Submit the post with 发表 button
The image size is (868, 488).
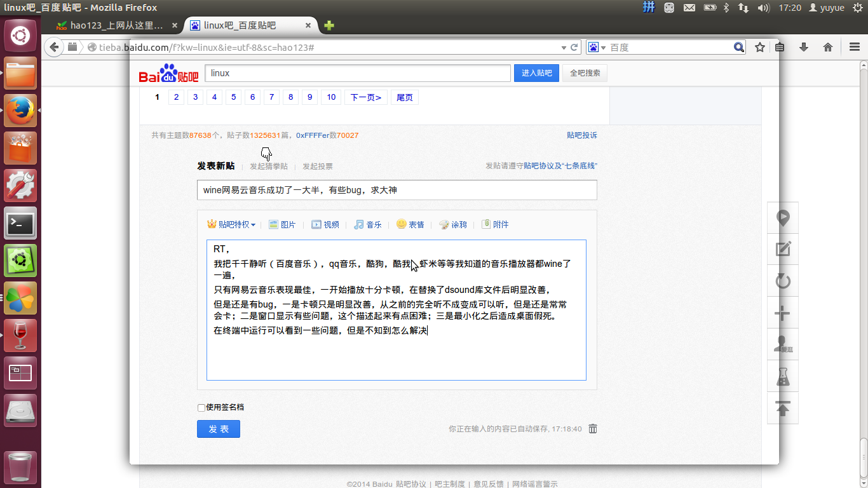[219, 429]
